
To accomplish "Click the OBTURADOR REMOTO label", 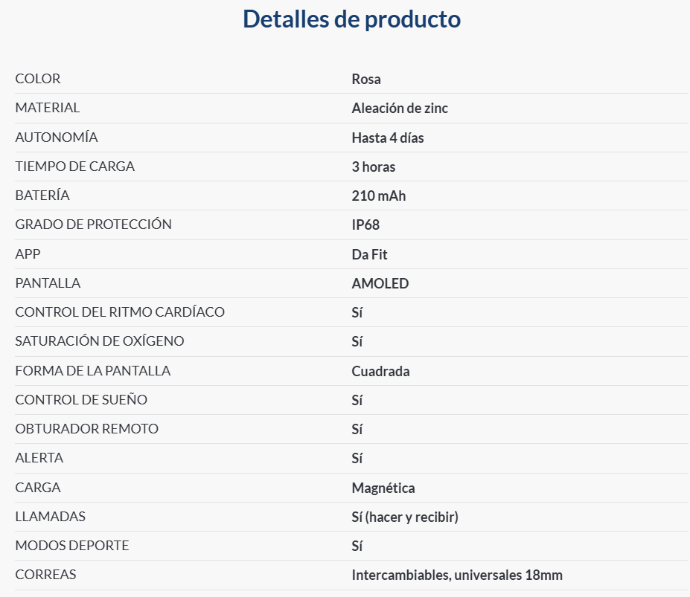I will [x=87, y=429].
